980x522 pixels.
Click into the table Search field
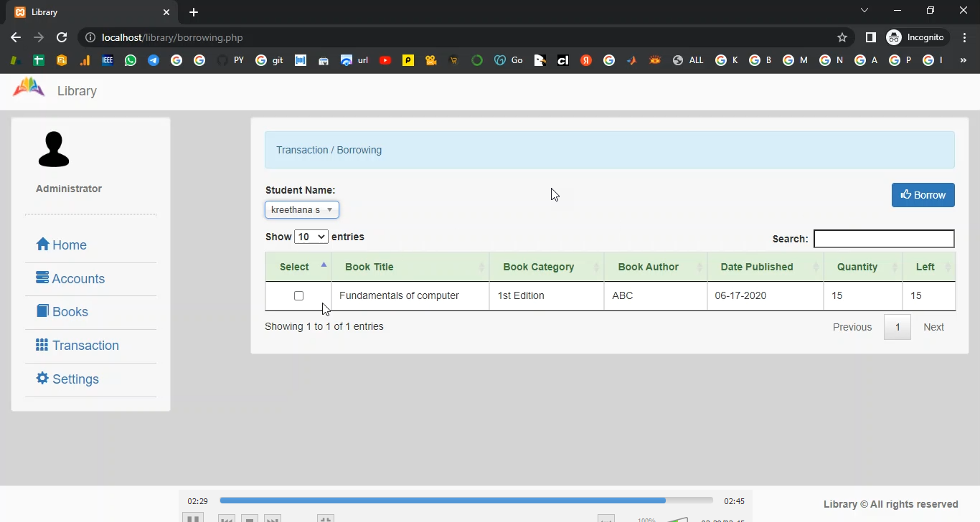tap(884, 239)
